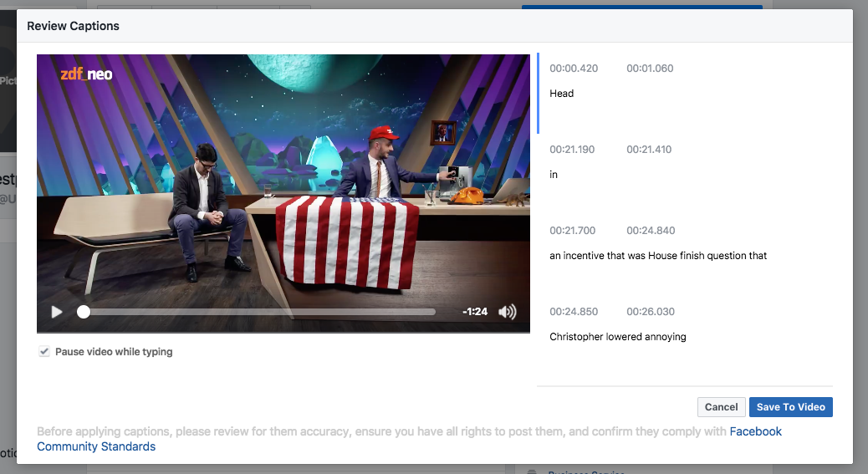Mute the video with speaker icon
The width and height of the screenshot is (868, 474).
507,312
